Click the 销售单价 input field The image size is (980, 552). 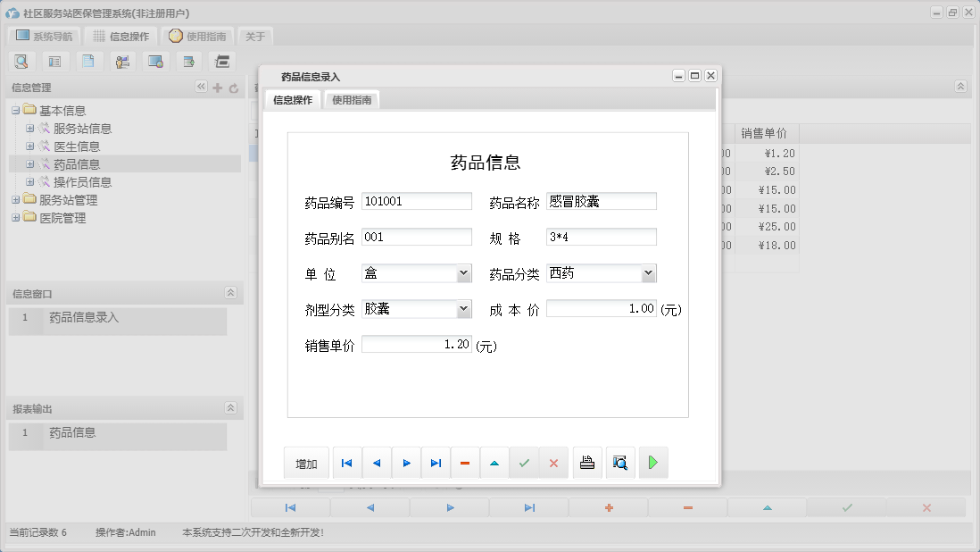click(x=416, y=344)
